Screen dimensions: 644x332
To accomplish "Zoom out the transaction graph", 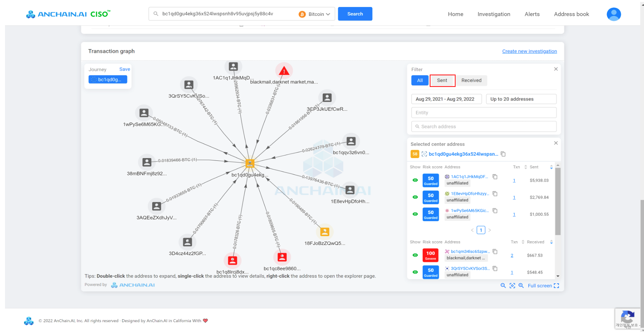I will coord(503,286).
